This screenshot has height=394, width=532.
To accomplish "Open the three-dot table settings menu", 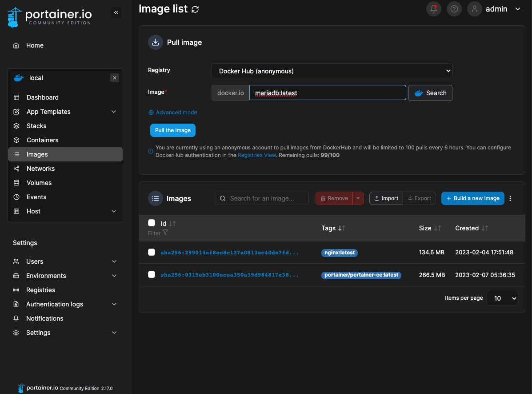I will click(510, 198).
